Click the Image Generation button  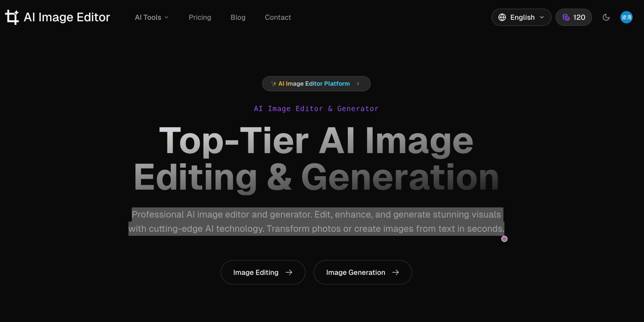[x=362, y=272]
